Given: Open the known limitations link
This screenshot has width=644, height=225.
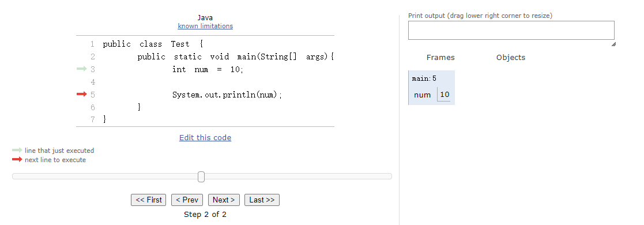Looking at the screenshot, I should pyautogui.click(x=205, y=26).
